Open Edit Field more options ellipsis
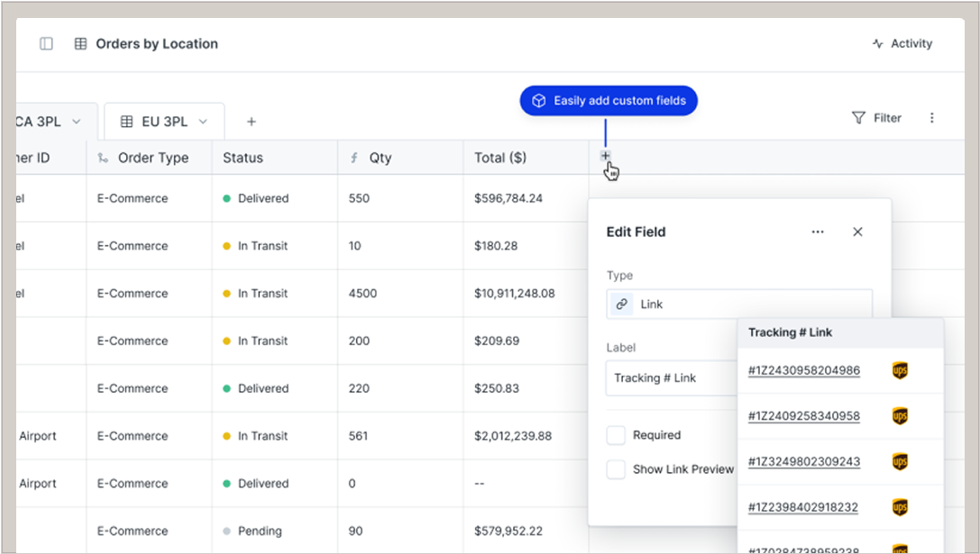Image resolution: width=980 pixels, height=554 pixels. [x=818, y=232]
